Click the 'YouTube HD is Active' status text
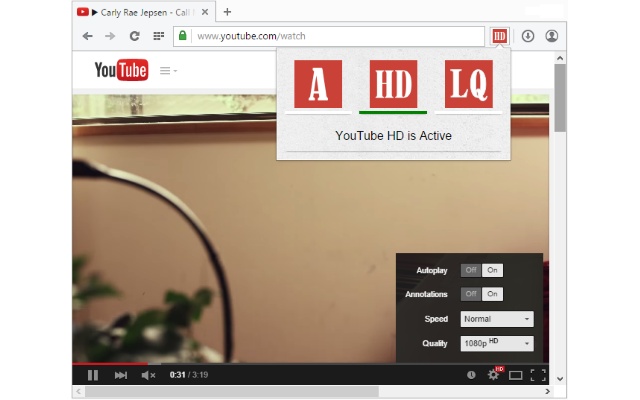Viewport: 640px width, 400px height. (393, 136)
